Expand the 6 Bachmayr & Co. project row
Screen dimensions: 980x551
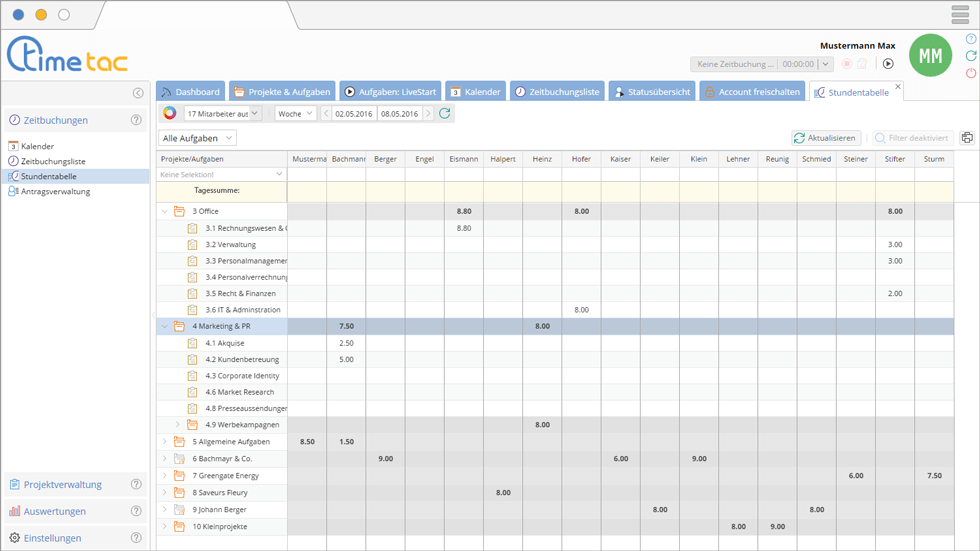pyautogui.click(x=166, y=459)
